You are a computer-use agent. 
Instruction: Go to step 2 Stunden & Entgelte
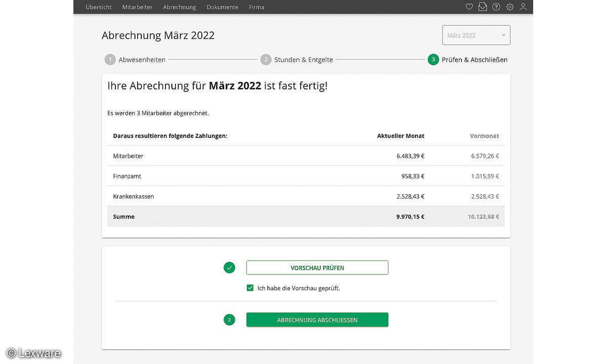(x=297, y=60)
